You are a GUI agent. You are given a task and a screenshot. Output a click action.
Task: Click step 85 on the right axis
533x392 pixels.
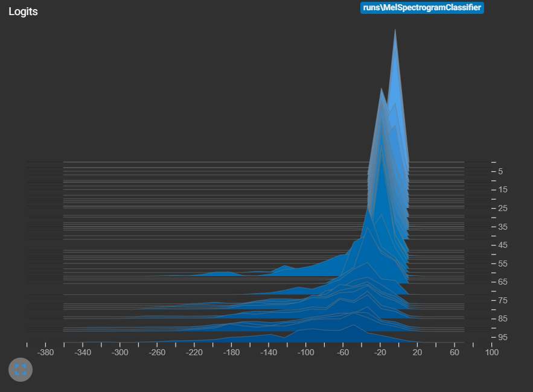[x=502, y=319]
